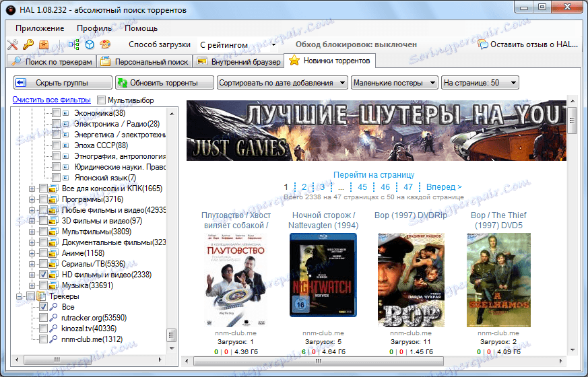
Task: Click the rutracker.org magnifier icon
Action: point(54,318)
